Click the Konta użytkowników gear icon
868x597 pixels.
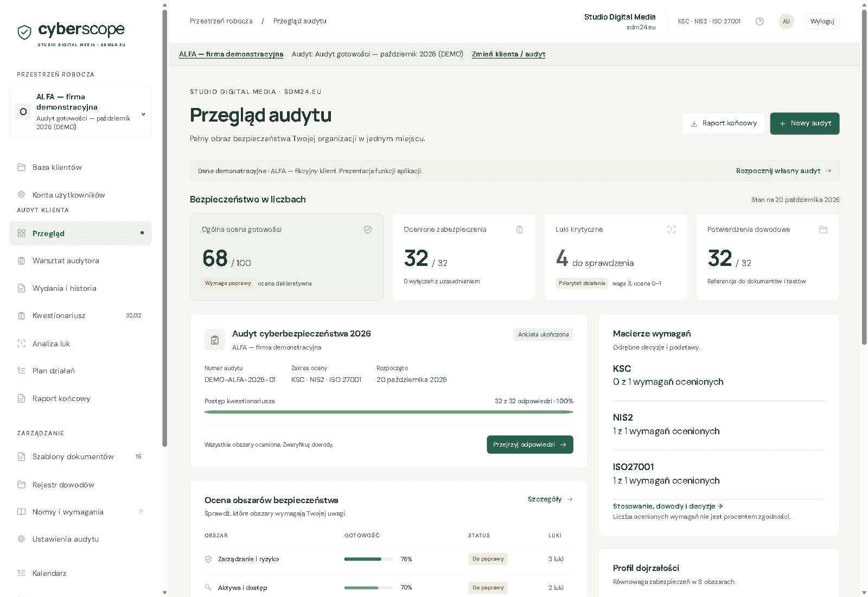(22, 194)
